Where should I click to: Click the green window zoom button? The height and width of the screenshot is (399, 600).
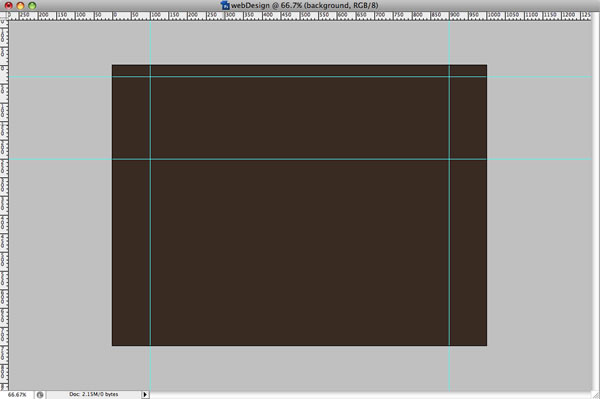(32, 5)
